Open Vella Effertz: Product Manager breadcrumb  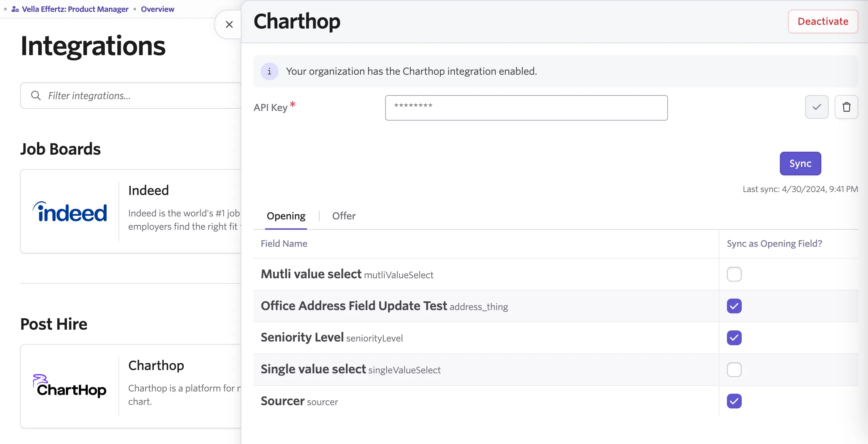(75, 9)
